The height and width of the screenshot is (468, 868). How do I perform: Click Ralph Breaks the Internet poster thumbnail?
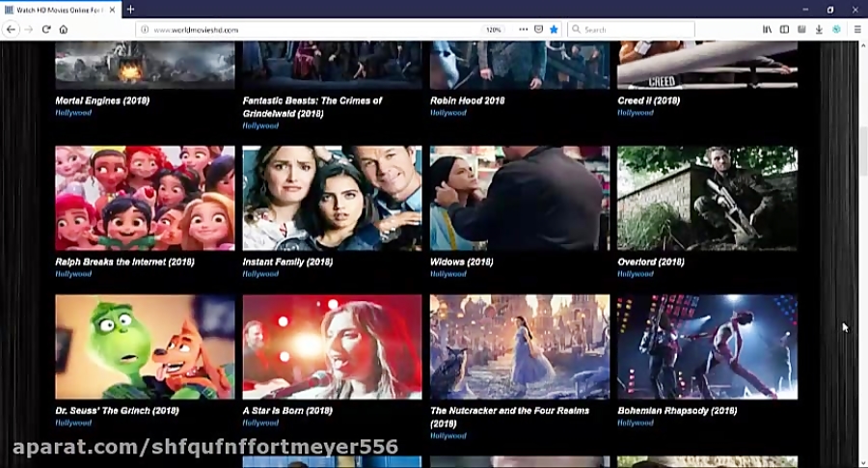coord(145,198)
